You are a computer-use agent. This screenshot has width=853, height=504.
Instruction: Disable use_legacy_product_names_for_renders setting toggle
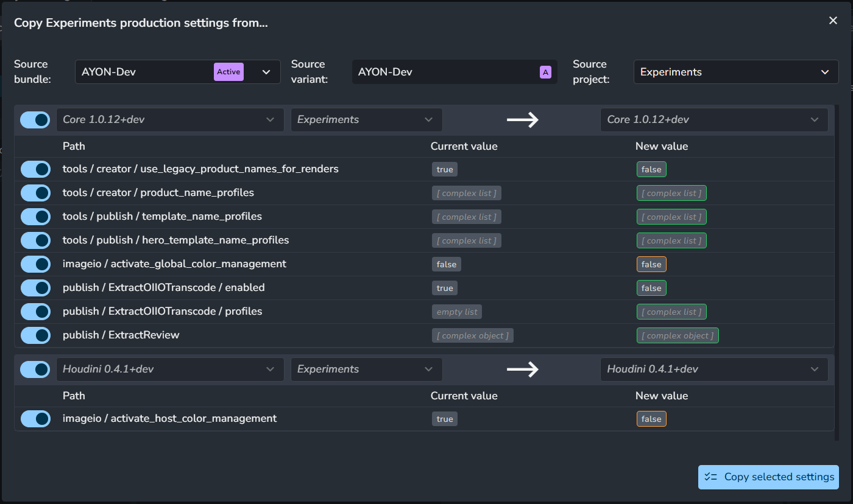coord(35,169)
